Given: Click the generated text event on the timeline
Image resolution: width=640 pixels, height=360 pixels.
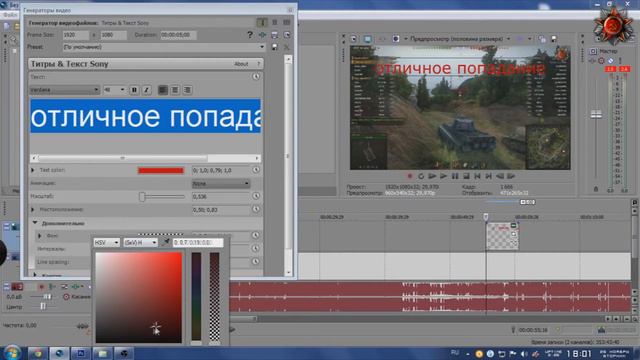Looking at the screenshot, I should pos(502,236).
